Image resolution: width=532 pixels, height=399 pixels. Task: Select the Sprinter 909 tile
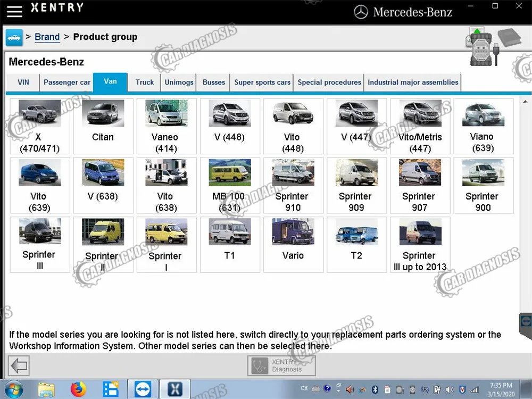point(356,185)
